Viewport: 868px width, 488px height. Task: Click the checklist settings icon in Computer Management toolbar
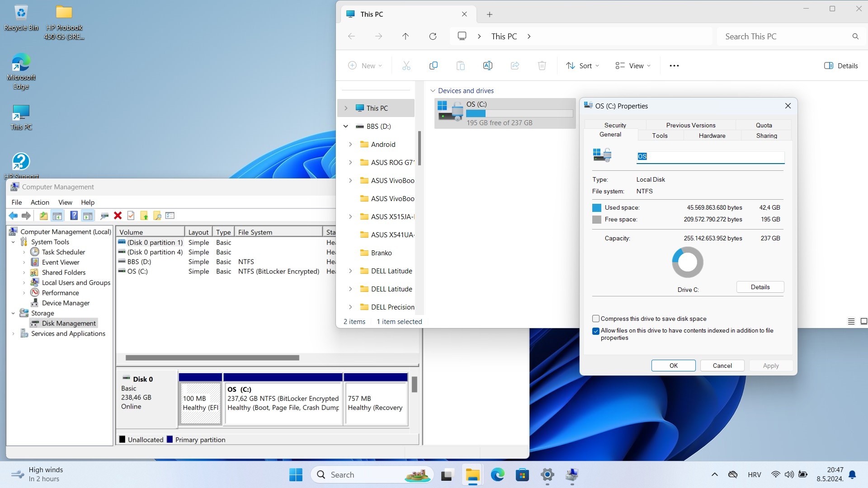tap(170, 216)
